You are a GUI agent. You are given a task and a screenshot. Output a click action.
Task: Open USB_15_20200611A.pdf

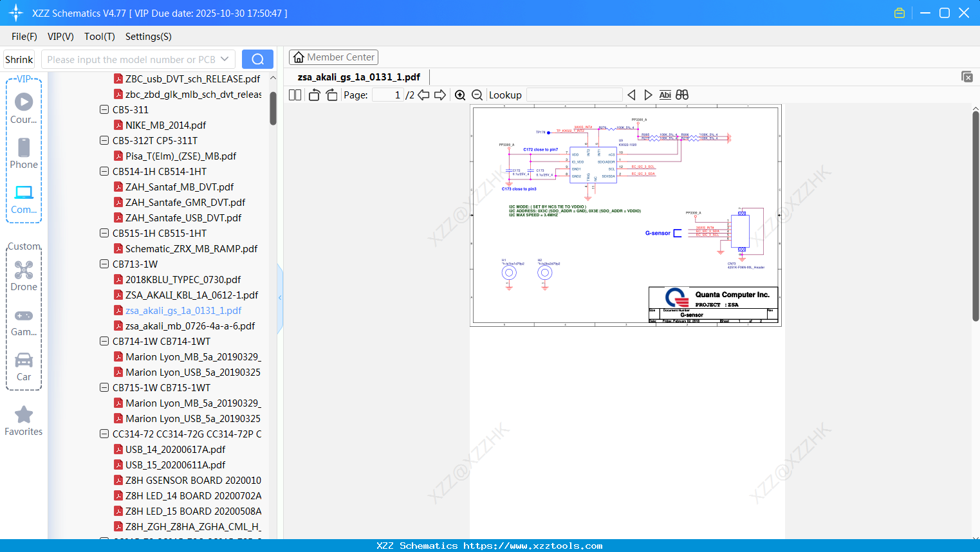tap(175, 465)
